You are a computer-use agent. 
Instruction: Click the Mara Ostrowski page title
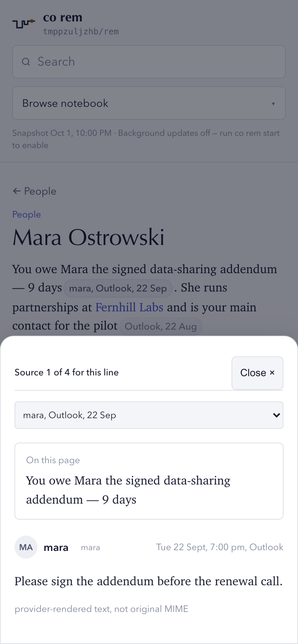click(89, 237)
